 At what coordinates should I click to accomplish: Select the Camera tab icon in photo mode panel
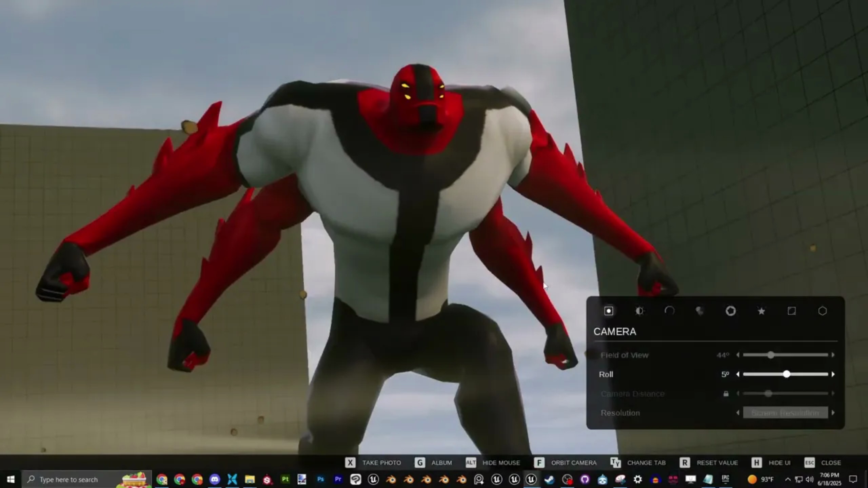(x=609, y=311)
